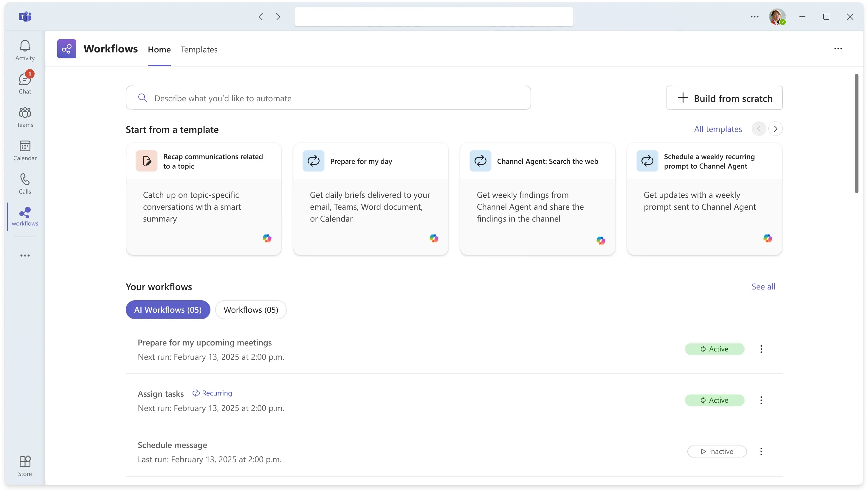
Task: Open All templates link
Action: point(717,129)
